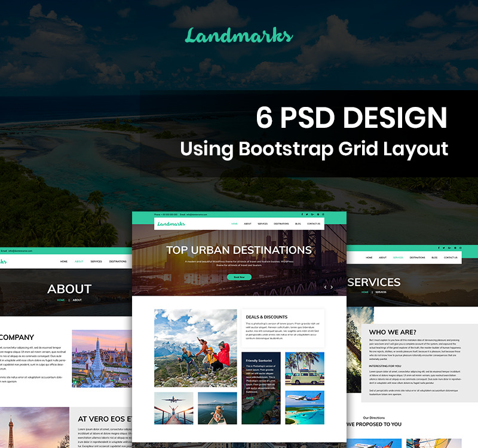The width and height of the screenshot is (478, 448).
Task: Click the Pinterest icon in the center page header
Action: pos(317,214)
